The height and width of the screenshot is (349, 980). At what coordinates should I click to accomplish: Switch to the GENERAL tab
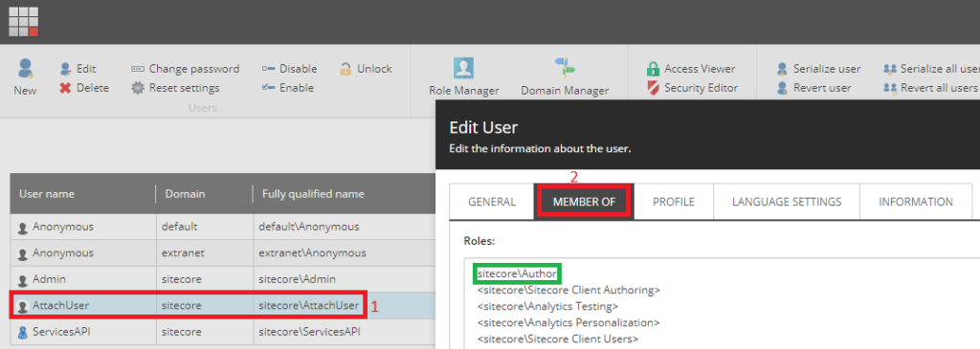pos(492,202)
